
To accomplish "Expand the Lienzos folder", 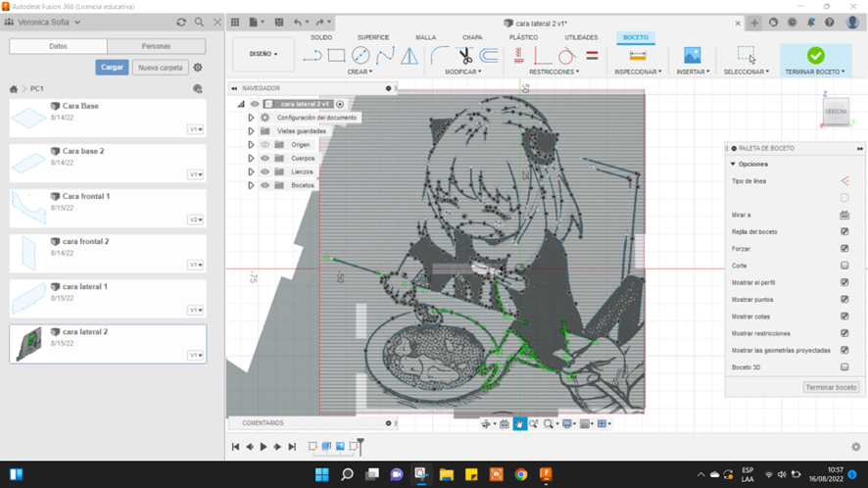I will pos(251,171).
